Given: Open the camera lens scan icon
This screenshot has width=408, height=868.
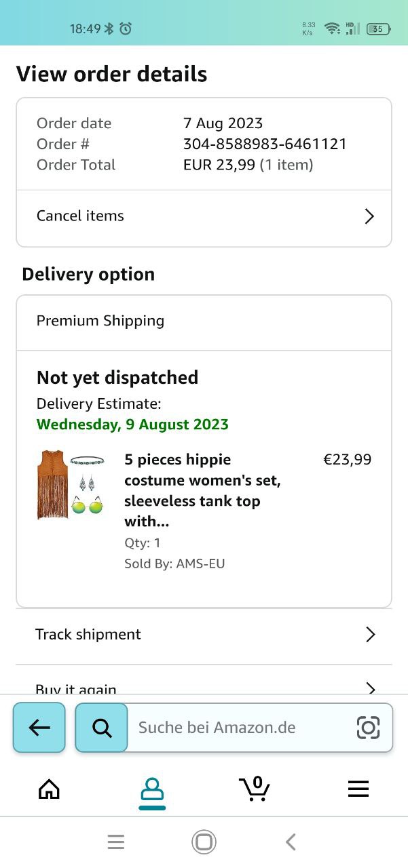Looking at the screenshot, I should point(368,728).
